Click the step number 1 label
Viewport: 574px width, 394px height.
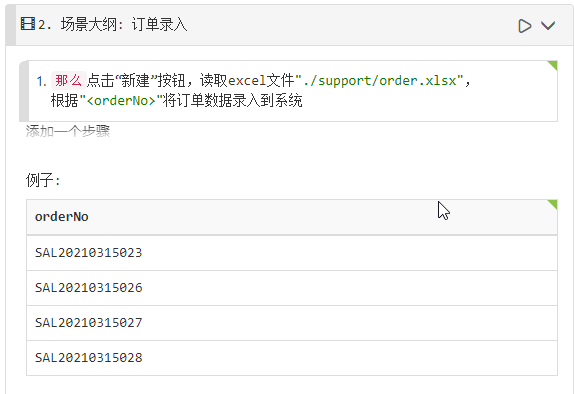pos(41,81)
